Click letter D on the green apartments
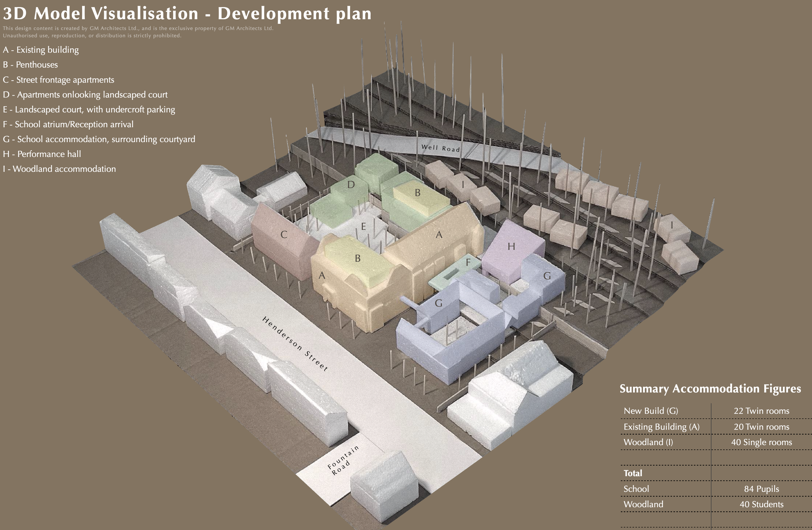 click(x=351, y=185)
